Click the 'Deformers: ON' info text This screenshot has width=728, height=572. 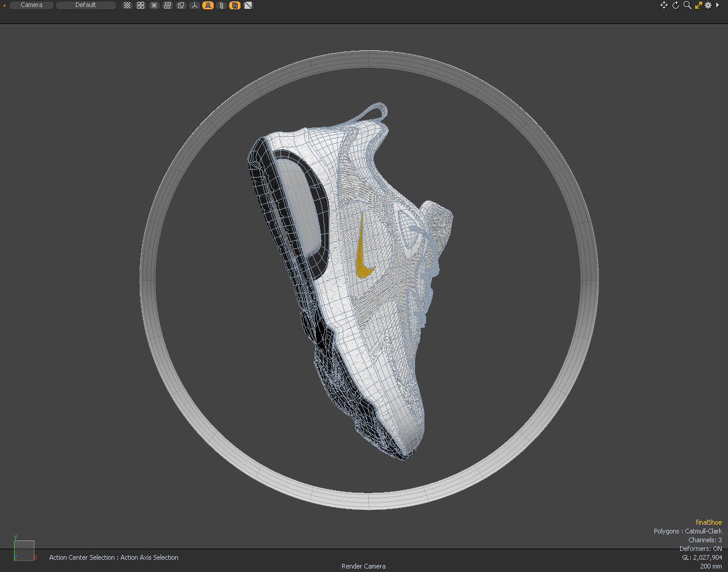701,549
